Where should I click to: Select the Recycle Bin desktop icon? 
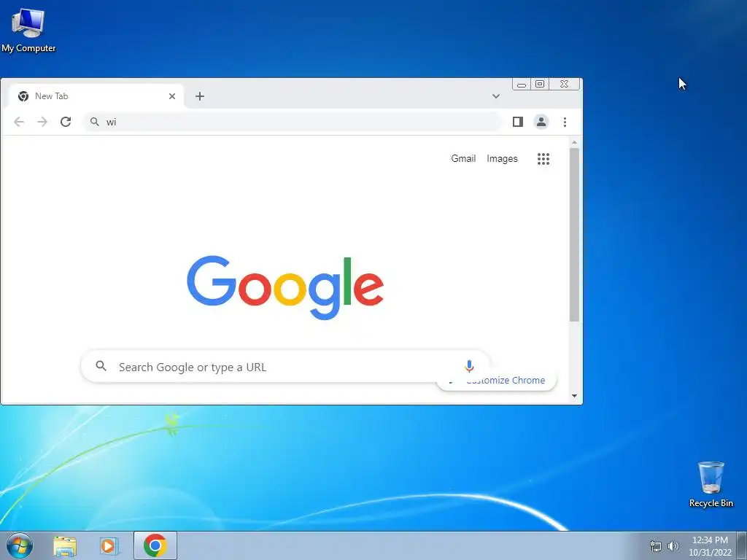711,484
